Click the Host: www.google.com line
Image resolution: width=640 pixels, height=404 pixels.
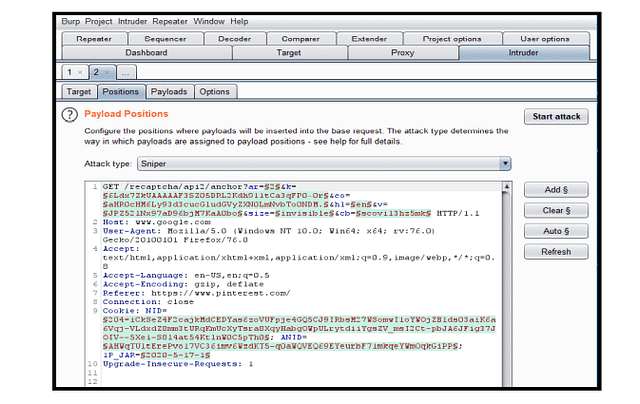[x=157, y=222]
